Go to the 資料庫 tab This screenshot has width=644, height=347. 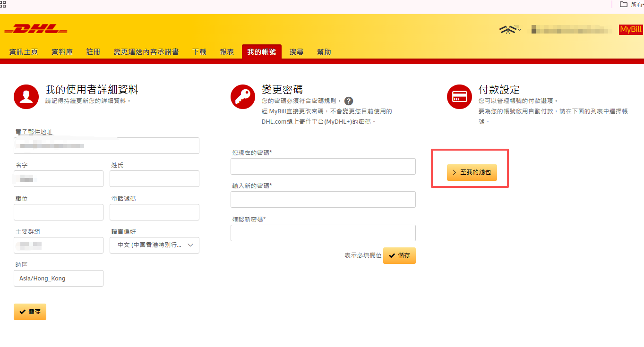62,52
